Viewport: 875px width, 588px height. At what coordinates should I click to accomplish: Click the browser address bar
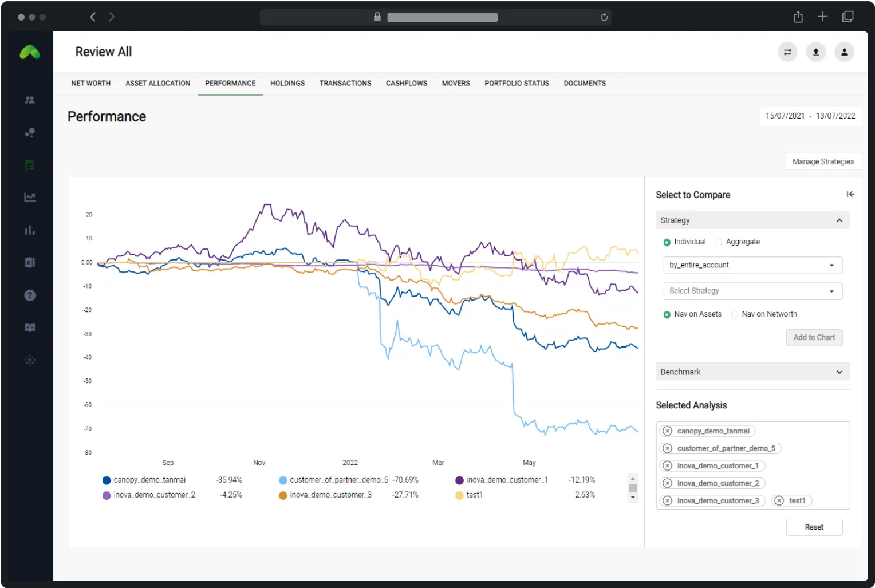(x=435, y=17)
